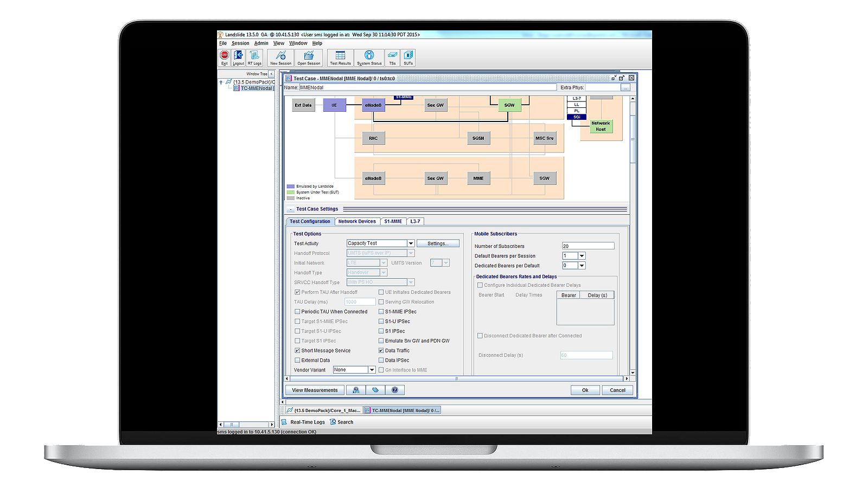
Task: Open the Session menu
Action: [240, 43]
